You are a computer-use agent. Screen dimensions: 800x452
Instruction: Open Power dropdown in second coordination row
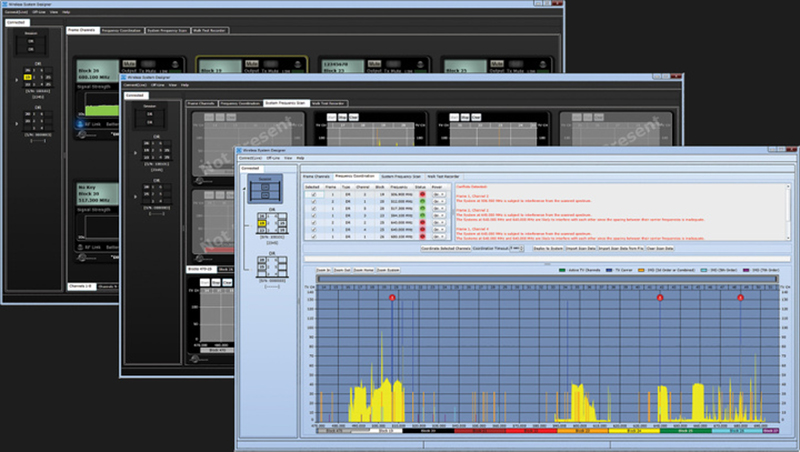coord(439,202)
